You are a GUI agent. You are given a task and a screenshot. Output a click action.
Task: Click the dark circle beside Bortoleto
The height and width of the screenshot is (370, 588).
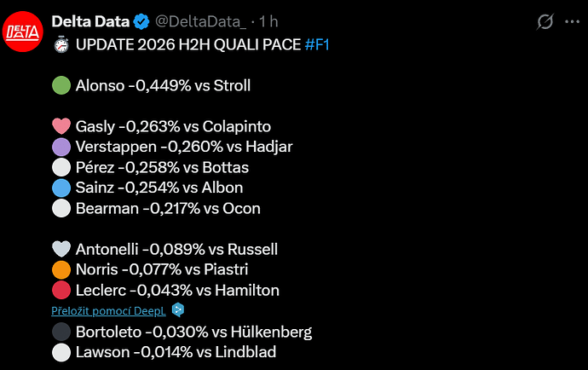(x=61, y=332)
